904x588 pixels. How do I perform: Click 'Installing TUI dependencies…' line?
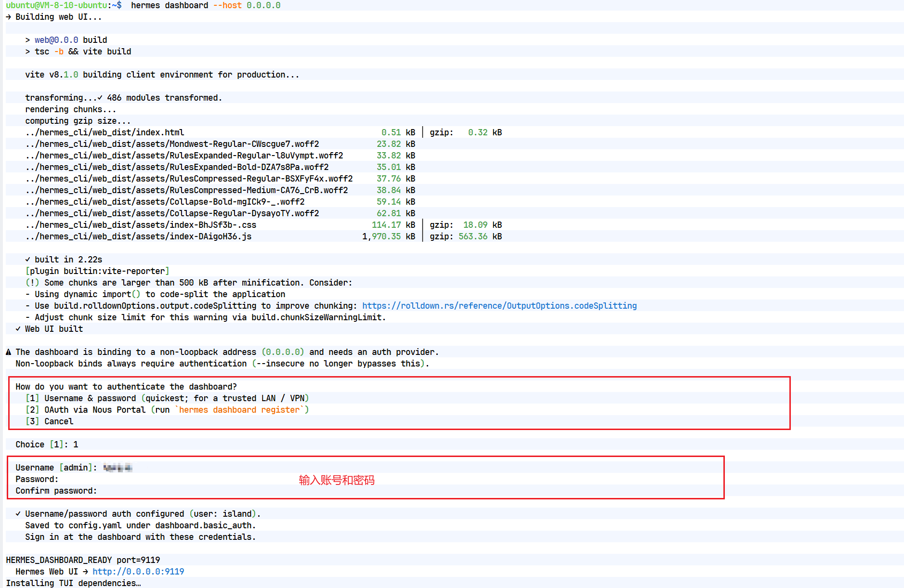(x=73, y=583)
